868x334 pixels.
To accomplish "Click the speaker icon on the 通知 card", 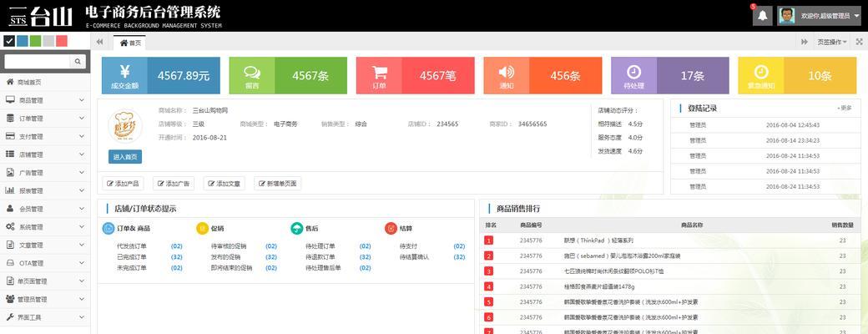I will coord(506,72).
